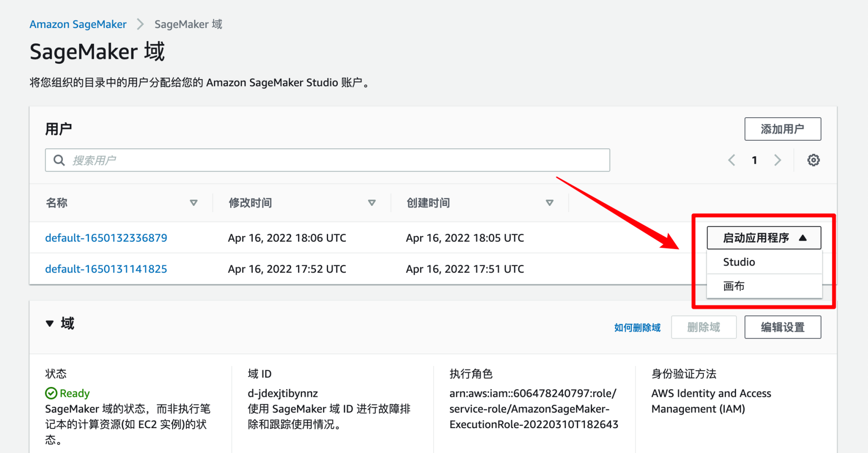Screen dimensions: 868x453
Task: Open user default-1650131141825
Action: [x=106, y=269]
